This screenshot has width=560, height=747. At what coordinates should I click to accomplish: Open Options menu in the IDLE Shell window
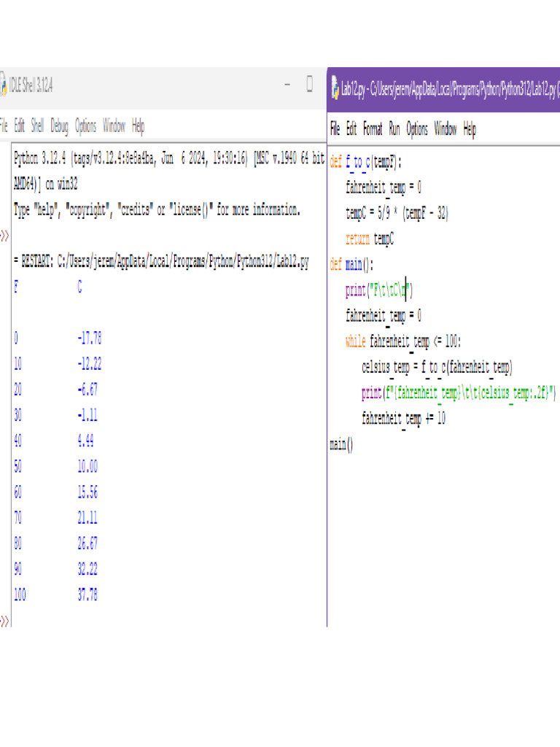tap(85, 126)
